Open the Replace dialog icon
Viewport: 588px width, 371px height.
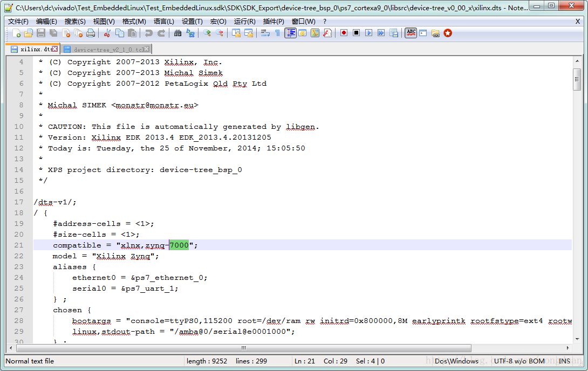tap(190, 33)
